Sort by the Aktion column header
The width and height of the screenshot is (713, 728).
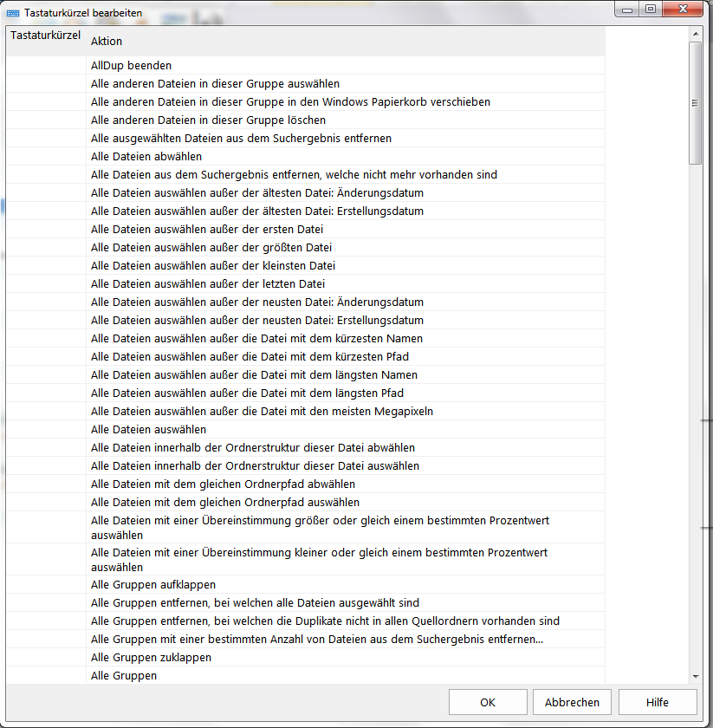(x=347, y=42)
